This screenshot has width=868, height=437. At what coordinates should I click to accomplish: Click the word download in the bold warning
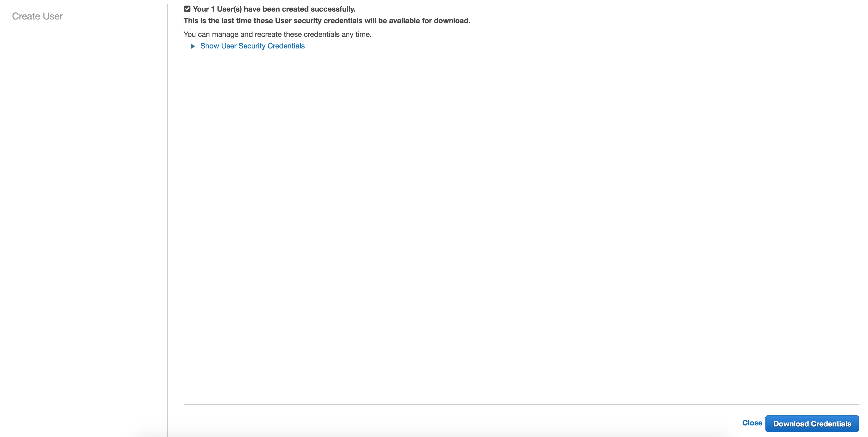pos(451,21)
